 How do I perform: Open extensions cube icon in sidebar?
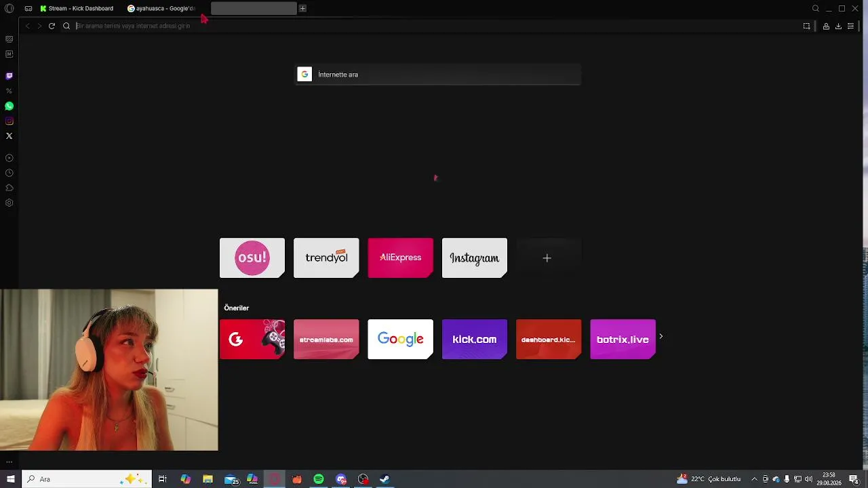click(x=9, y=188)
